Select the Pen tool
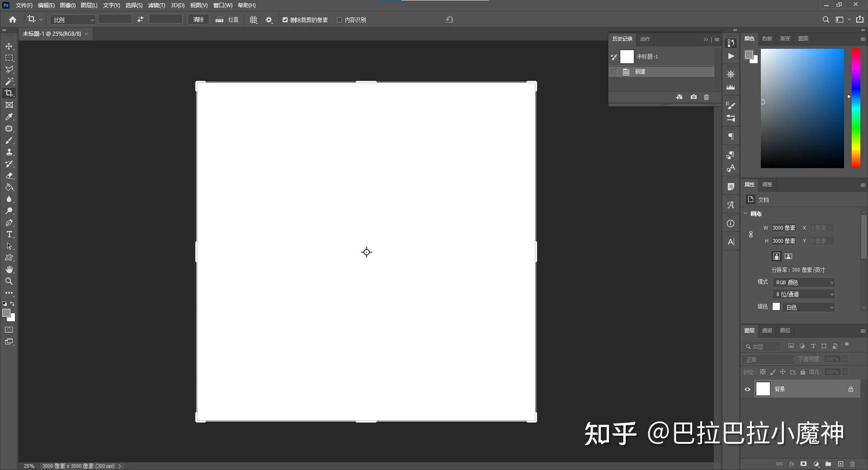 pyautogui.click(x=9, y=223)
